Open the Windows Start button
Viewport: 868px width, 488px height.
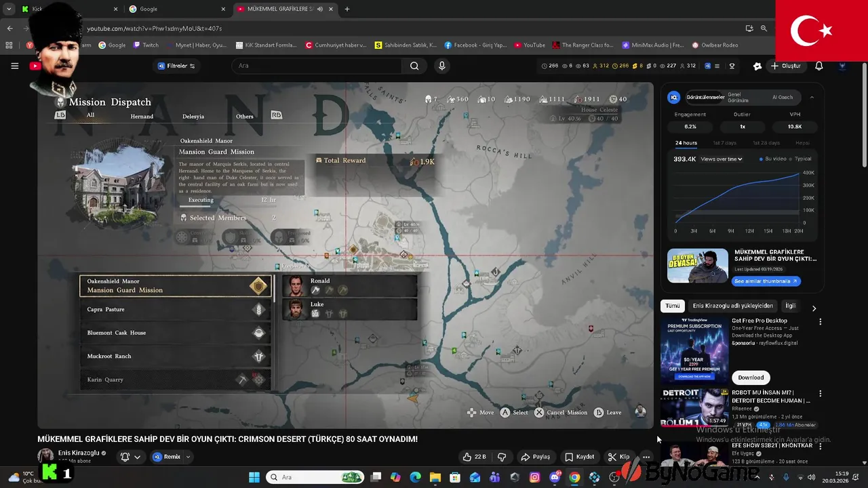click(x=254, y=477)
